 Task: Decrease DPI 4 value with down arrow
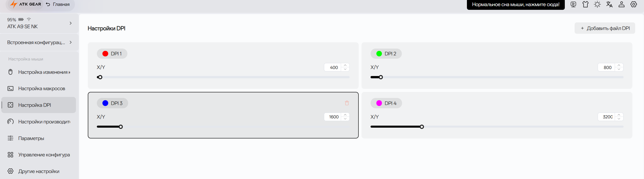(619, 119)
